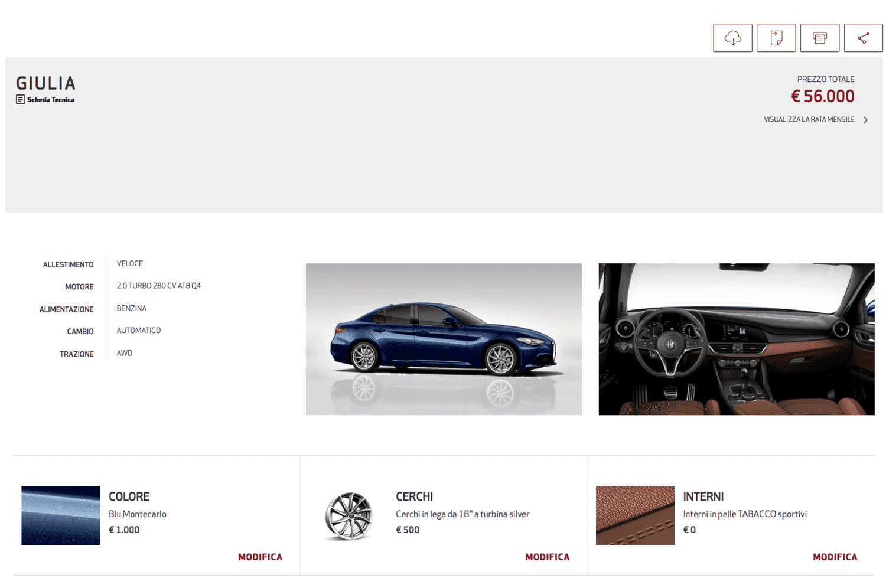Share the Giulia configuration via share icon

(x=864, y=38)
